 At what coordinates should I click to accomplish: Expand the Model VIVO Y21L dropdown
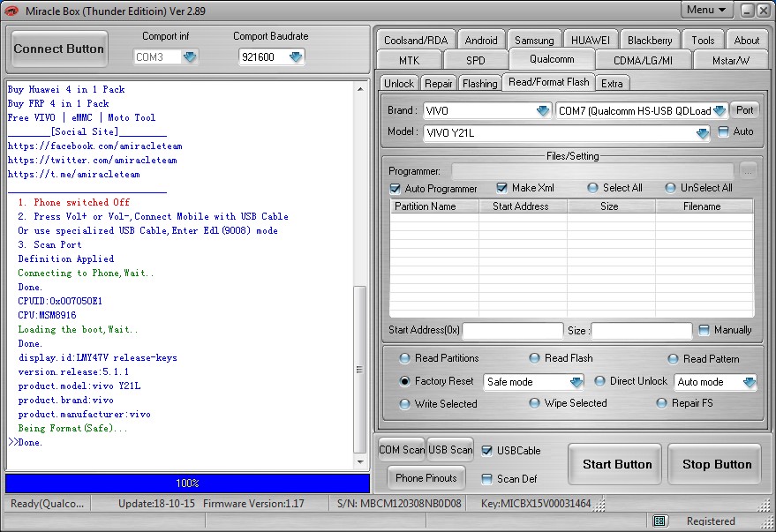coord(702,133)
